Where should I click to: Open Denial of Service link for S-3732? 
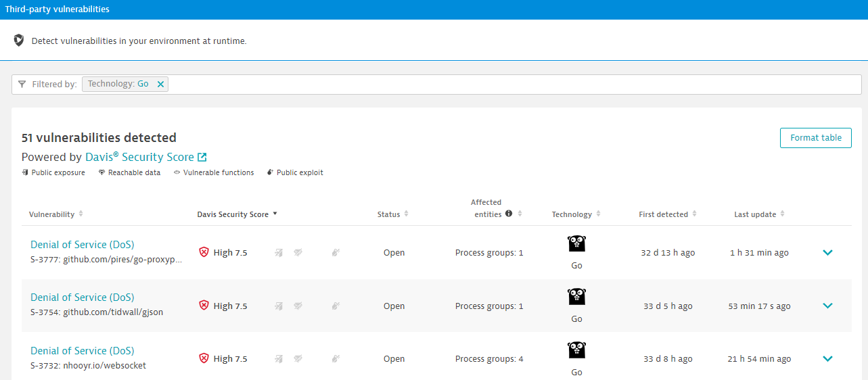(83, 351)
